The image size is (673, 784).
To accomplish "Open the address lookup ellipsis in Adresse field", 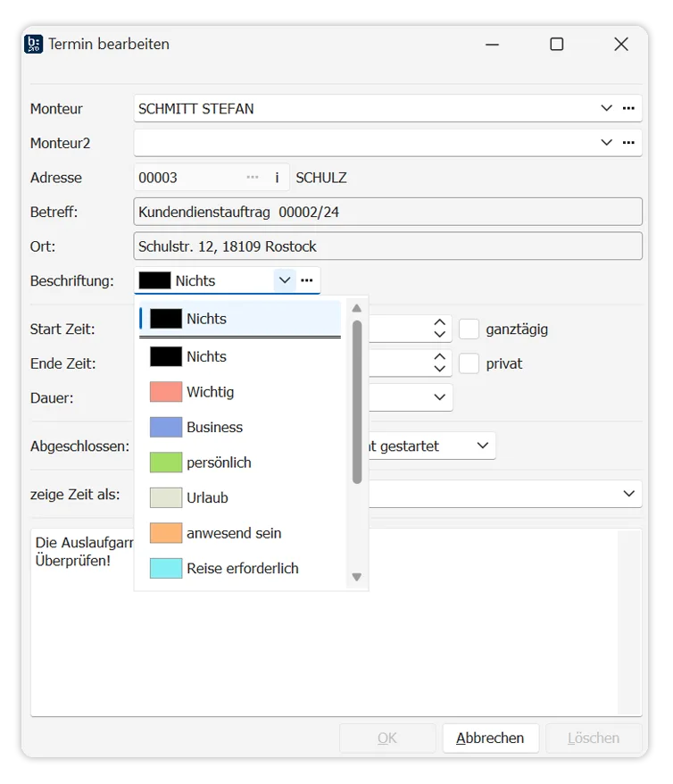I will point(253,178).
